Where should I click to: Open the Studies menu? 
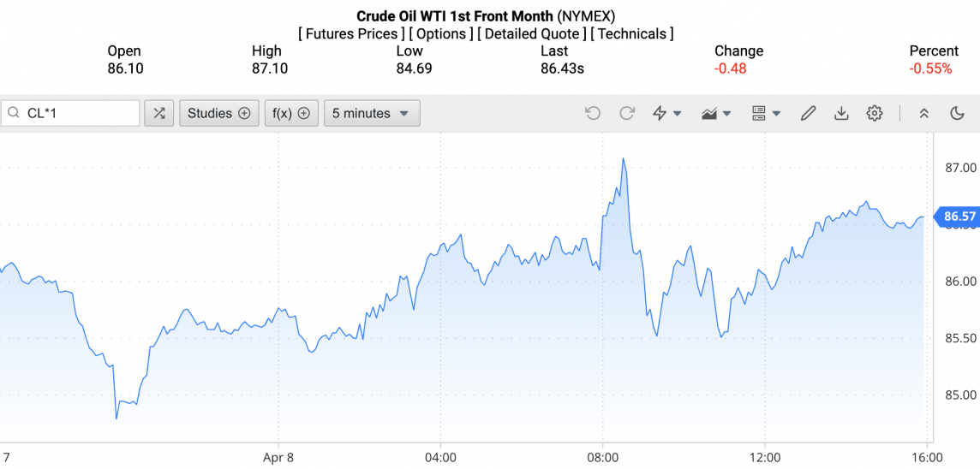[x=218, y=113]
